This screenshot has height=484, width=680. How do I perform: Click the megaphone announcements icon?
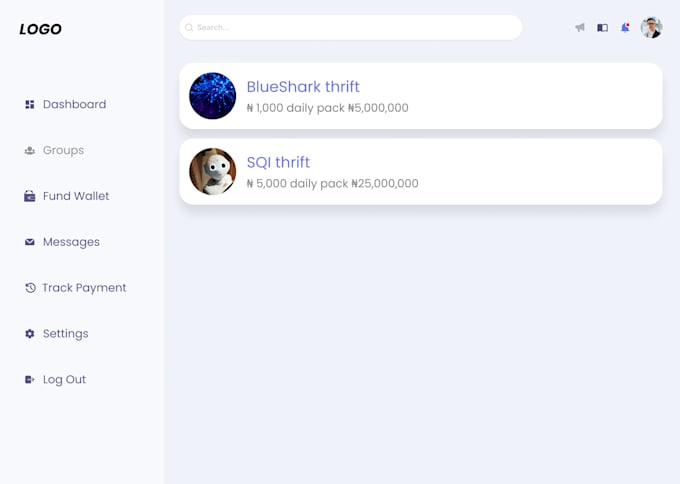tap(580, 28)
